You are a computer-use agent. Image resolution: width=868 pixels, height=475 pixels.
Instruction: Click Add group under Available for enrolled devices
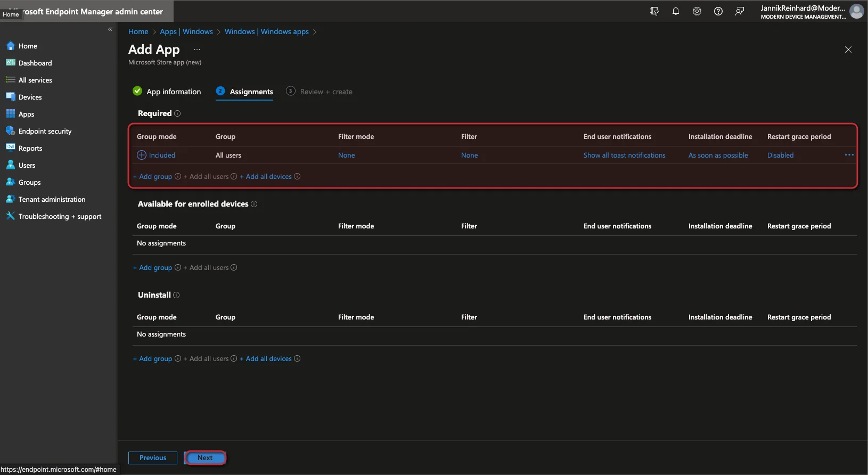pyautogui.click(x=153, y=267)
